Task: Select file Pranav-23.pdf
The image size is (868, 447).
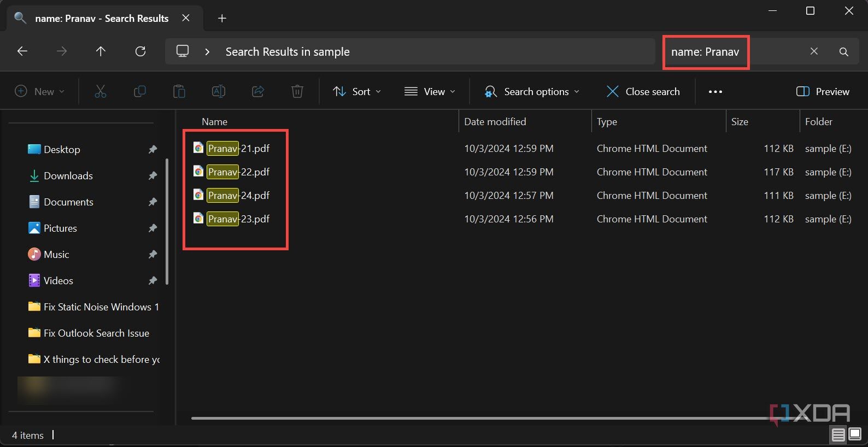Action: tap(238, 219)
